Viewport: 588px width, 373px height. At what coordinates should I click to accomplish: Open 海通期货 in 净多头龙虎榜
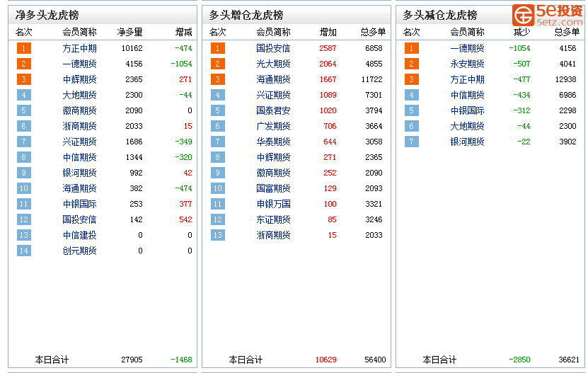pyautogui.click(x=79, y=188)
